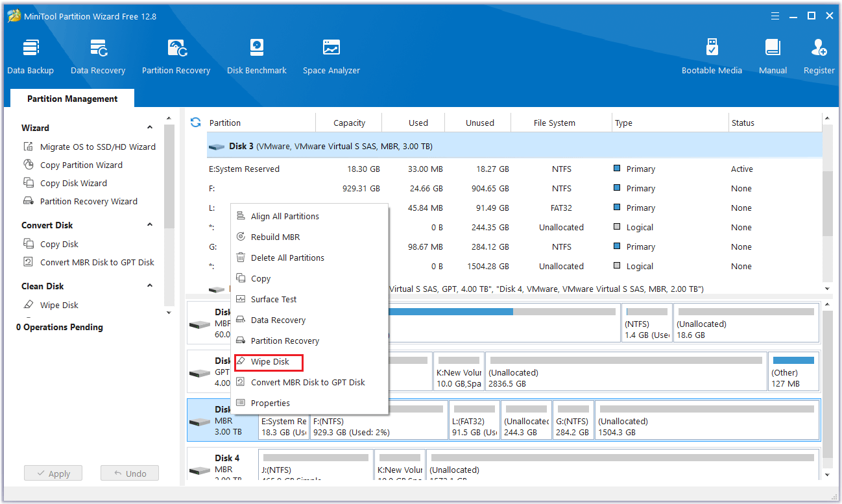Select Convert MBR Disk to GPT Disk menu entry
The image size is (842, 504).
tap(309, 382)
